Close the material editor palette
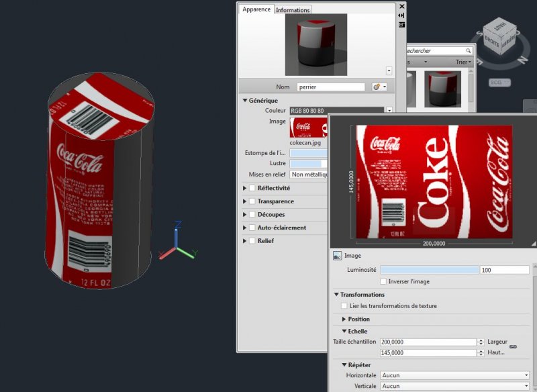 [401, 6]
